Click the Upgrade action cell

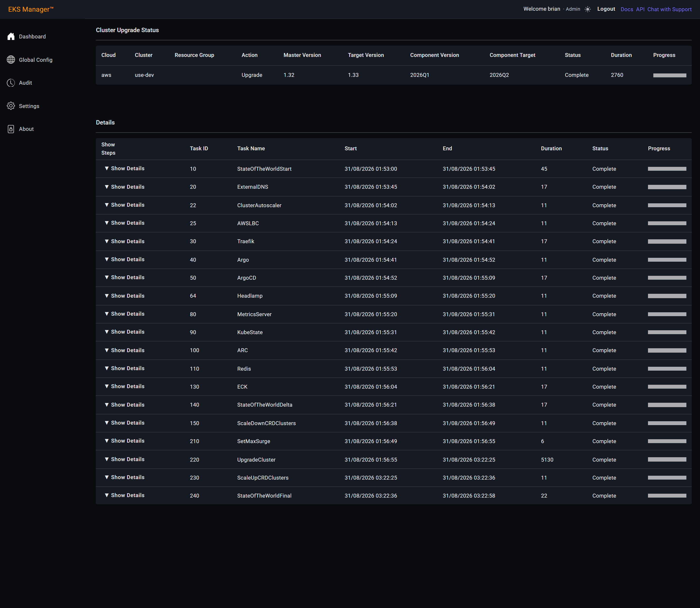252,75
